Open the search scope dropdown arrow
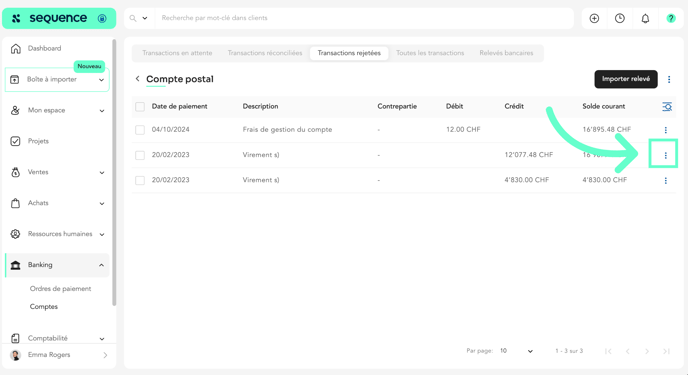The height and width of the screenshot is (375, 688). coord(145,18)
